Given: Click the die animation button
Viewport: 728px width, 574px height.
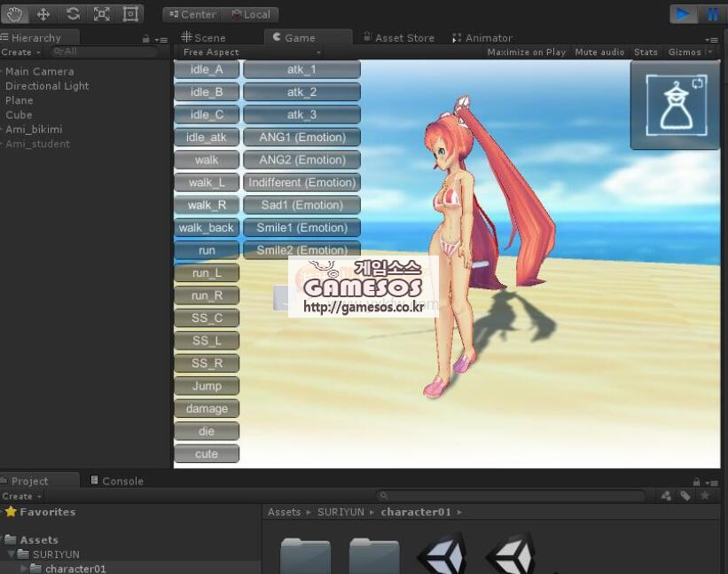Looking at the screenshot, I should (x=207, y=431).
